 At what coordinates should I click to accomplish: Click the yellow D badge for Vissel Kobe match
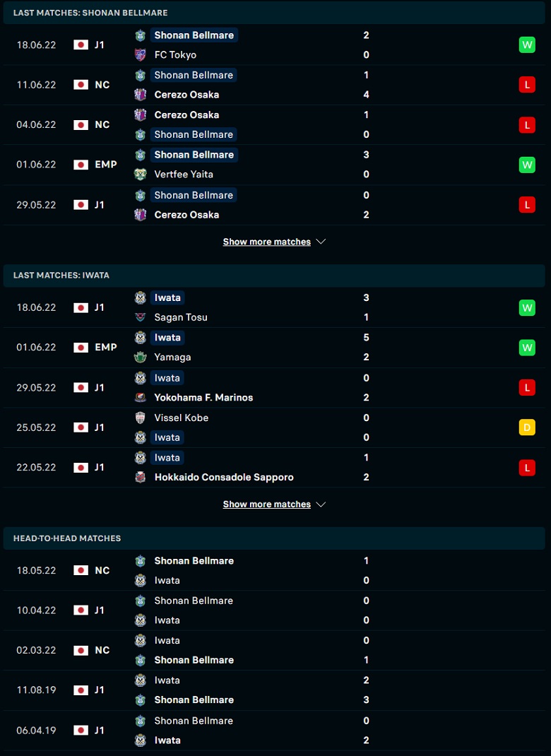pos(527,427)
